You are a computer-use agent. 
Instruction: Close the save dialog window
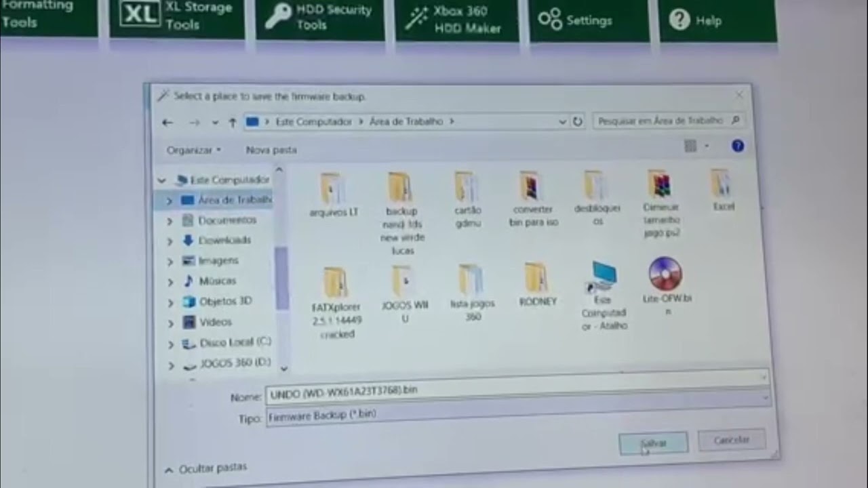click(x=739, y=94)
